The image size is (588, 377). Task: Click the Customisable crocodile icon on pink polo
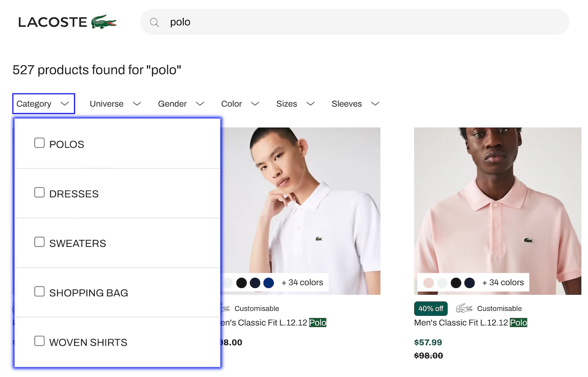point(464,308)
